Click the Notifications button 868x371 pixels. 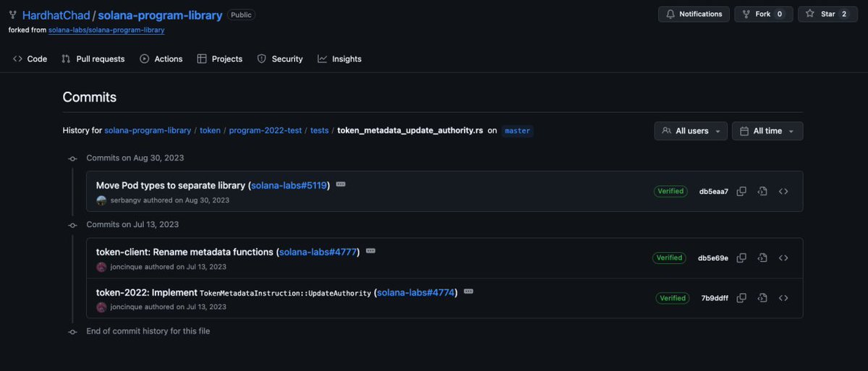(694, 14)
